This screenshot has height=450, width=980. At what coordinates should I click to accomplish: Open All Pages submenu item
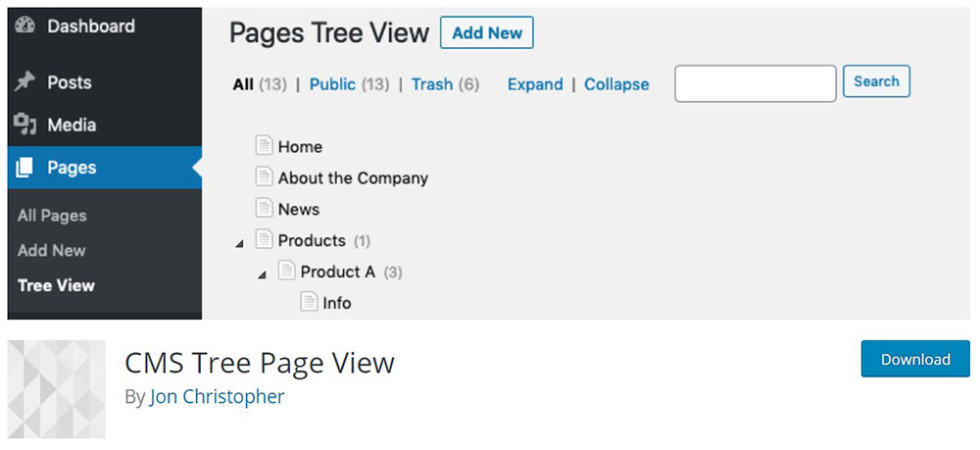pyautogui.click(x=52, y=216)
